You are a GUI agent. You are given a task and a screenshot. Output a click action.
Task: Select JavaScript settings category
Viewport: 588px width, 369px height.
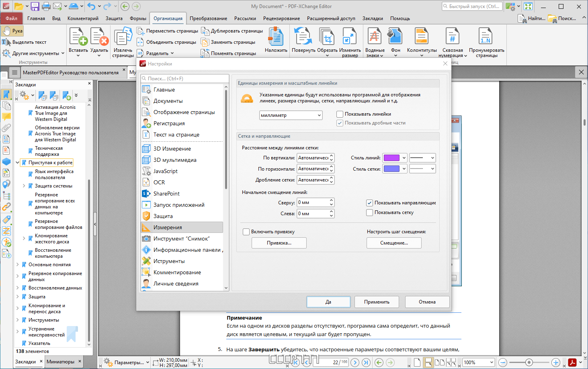[x=182, y=171]
